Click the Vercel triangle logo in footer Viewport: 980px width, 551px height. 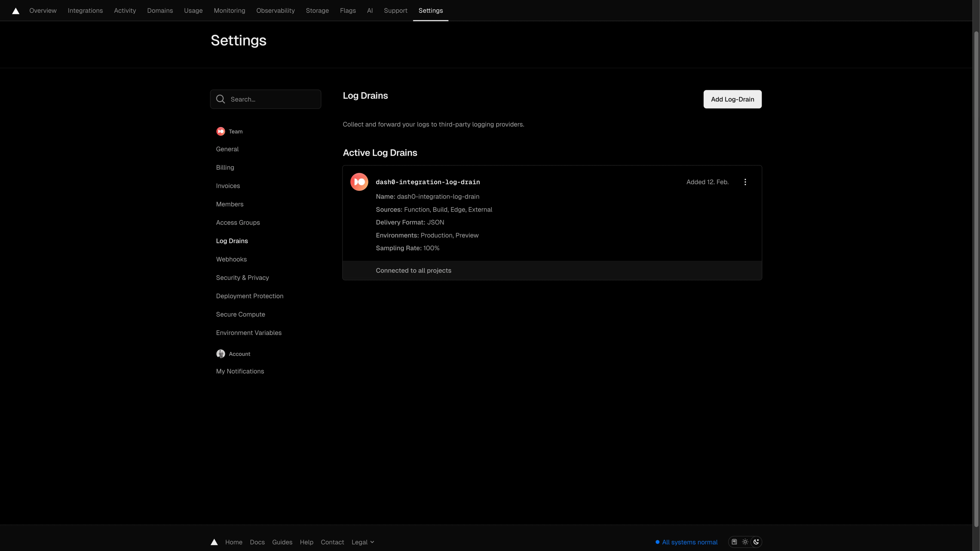coord(214,542)
